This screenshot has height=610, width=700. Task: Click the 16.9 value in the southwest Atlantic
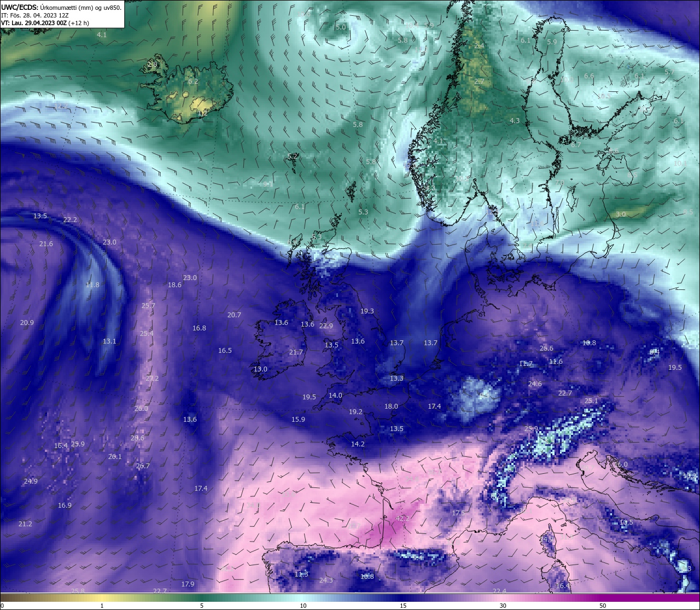[65, 505]
